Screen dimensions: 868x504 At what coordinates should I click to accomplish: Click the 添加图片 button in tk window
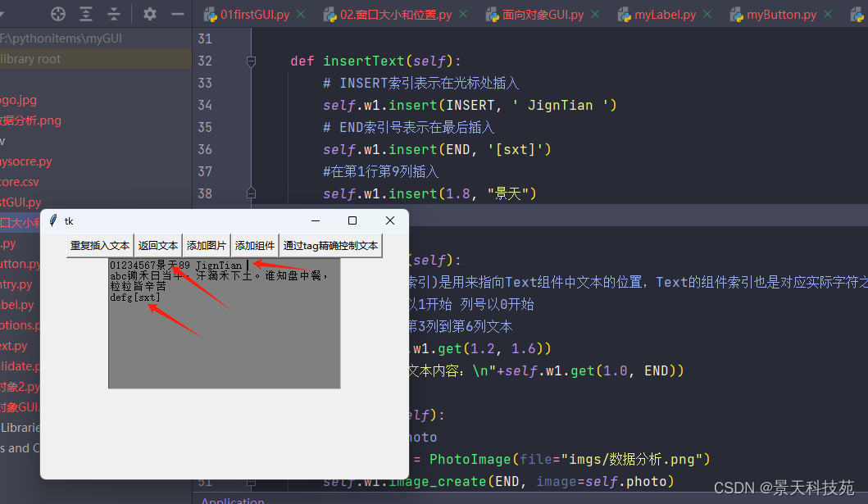pos(206,246)
